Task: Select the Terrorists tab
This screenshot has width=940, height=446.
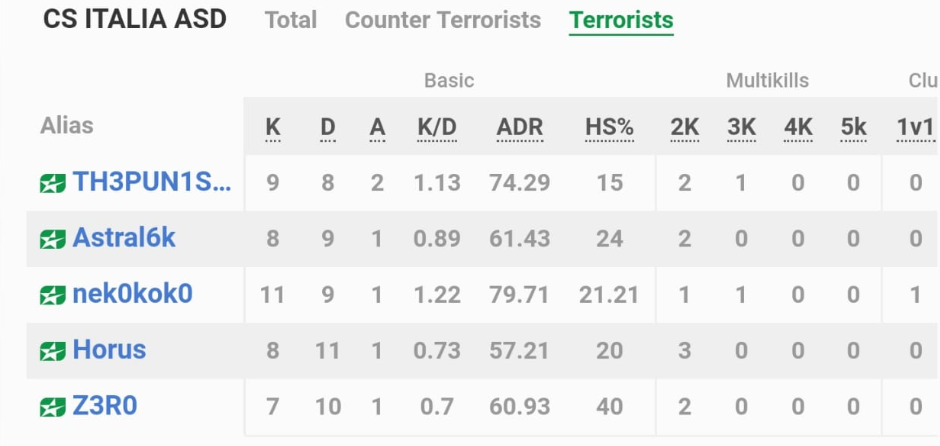Action: (x=621, y=20)
